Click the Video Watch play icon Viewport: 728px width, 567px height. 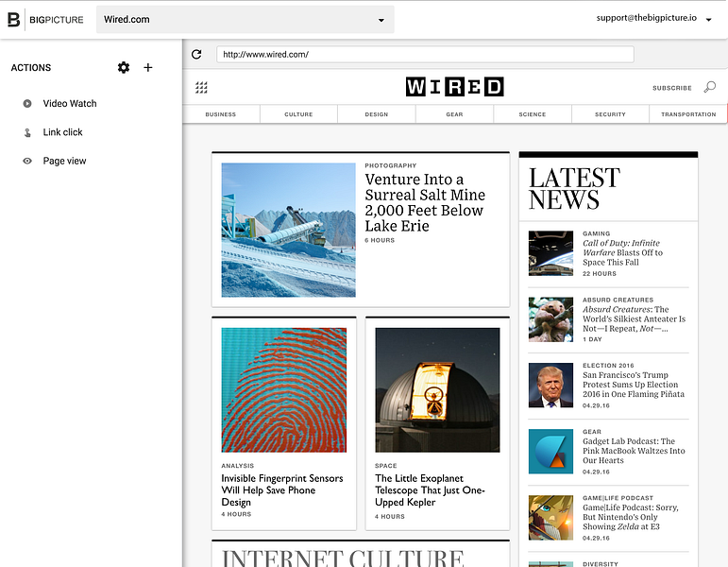27,103
